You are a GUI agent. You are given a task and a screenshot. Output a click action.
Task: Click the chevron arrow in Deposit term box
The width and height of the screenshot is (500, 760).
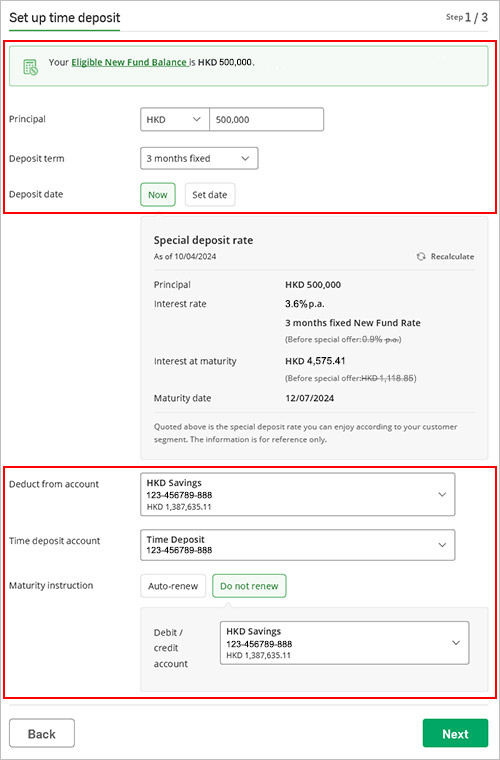tap(245, 158)
